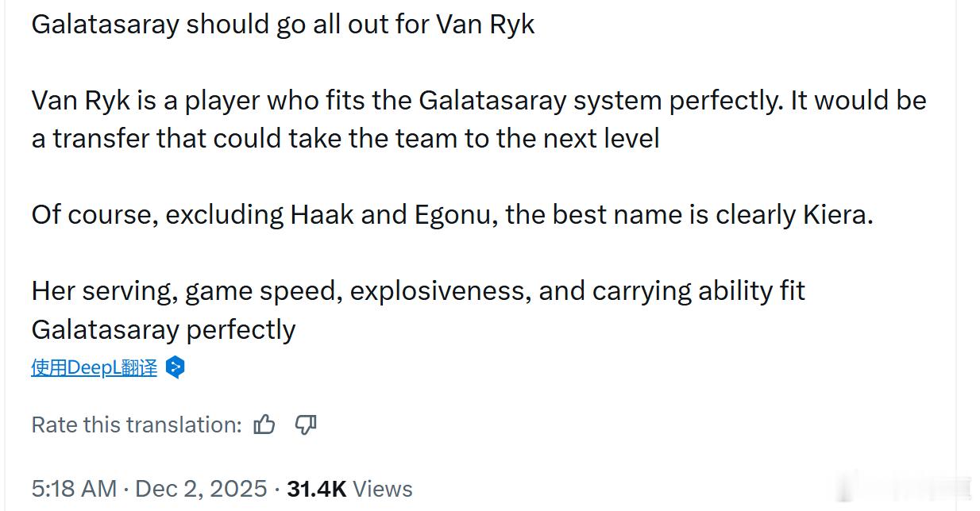Click the final line "Galatasaray perfectly"
Screen dimensions: 980x511
click(163, 329)
